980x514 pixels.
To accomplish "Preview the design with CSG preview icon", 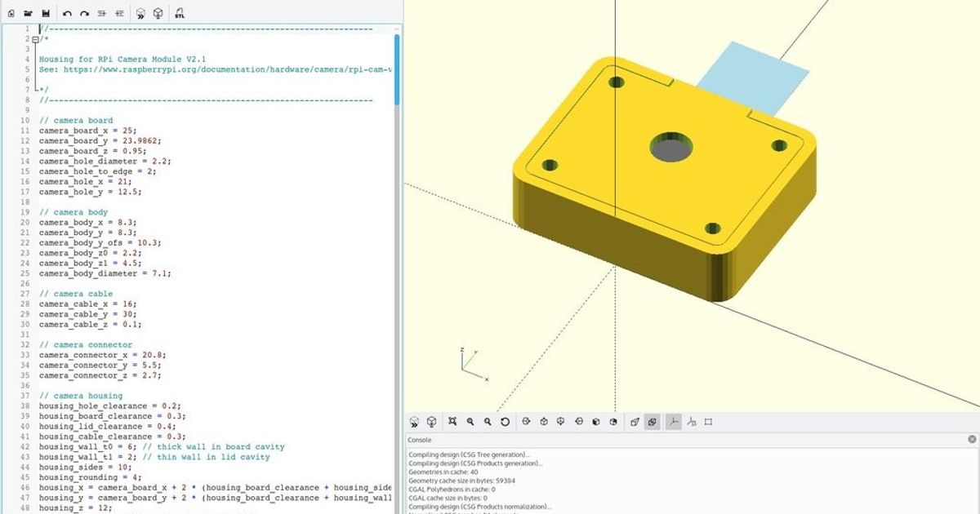I will point(141,14).
